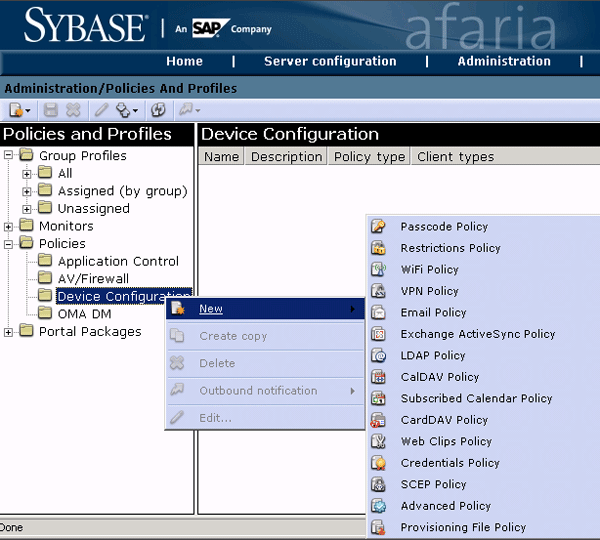Click the Delete X toolbar icon
Image resolution: width=600 pixels, height=540 pixels.
(73, 110)
